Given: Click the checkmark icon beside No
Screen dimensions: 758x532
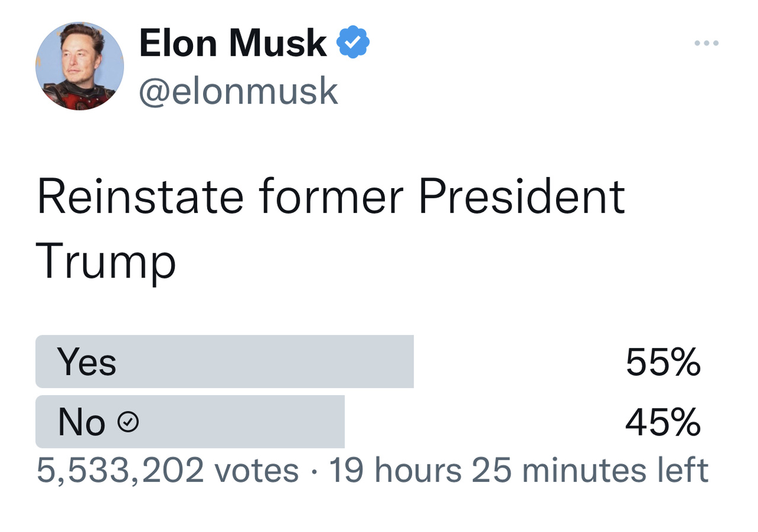Looking at the screenshot, I should (129, 422).
